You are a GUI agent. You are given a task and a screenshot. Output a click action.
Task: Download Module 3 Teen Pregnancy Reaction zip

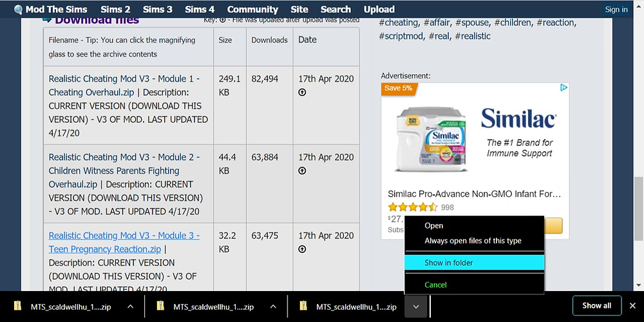click(124, 242)
